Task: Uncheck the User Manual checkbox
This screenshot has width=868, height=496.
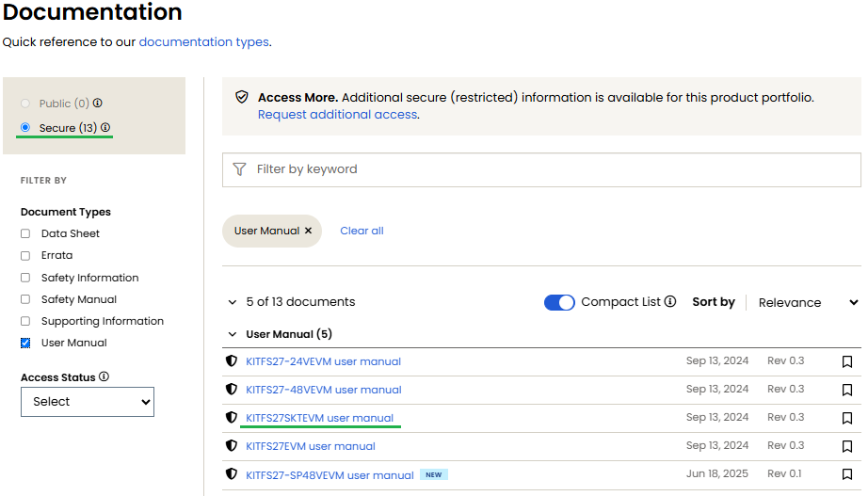Action: [x=25, y=344]
